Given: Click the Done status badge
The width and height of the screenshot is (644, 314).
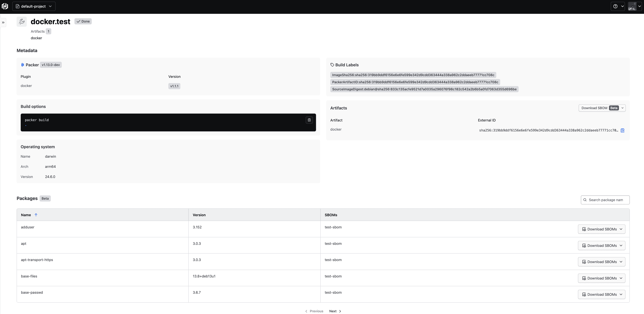Looking at the screenshot, I should click(83, 21).
